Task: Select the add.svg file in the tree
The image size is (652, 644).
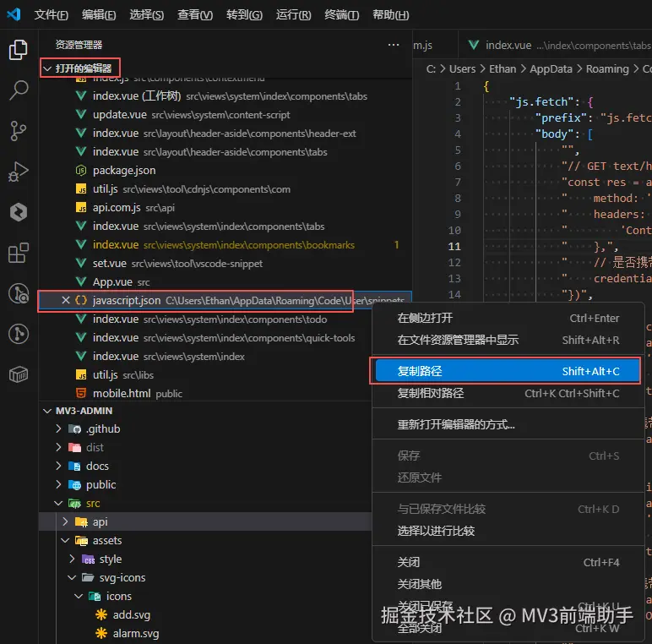Action: 131,614
